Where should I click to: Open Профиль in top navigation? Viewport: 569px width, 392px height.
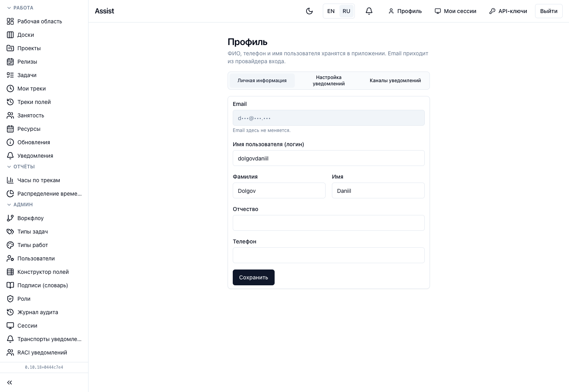(x=405, y=11)
